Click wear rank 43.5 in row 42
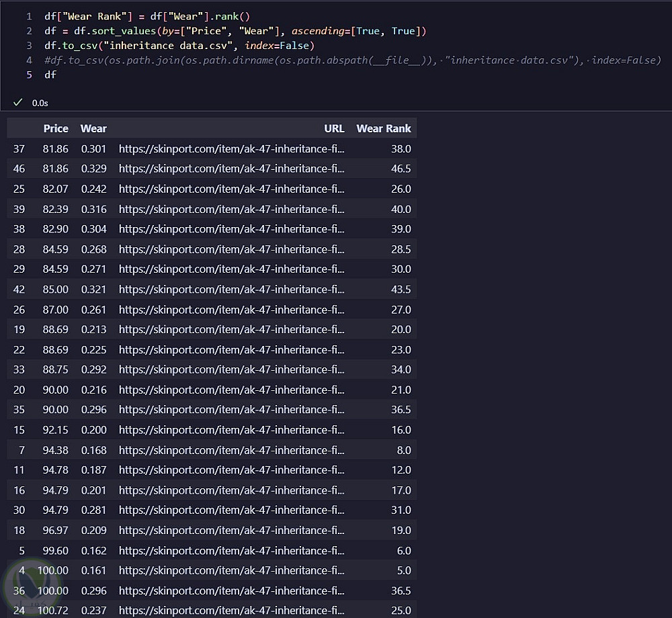The height and width of the screenshot is (618, 672). 401,289
